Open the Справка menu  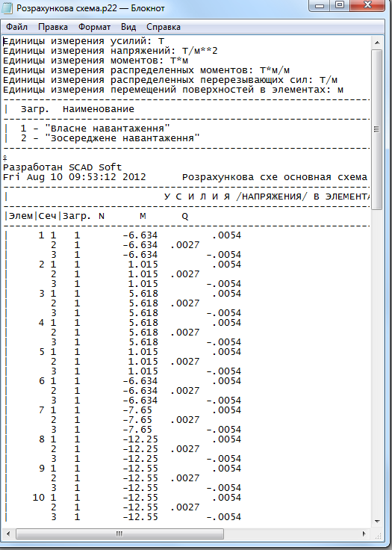click(x=164, y=27)
